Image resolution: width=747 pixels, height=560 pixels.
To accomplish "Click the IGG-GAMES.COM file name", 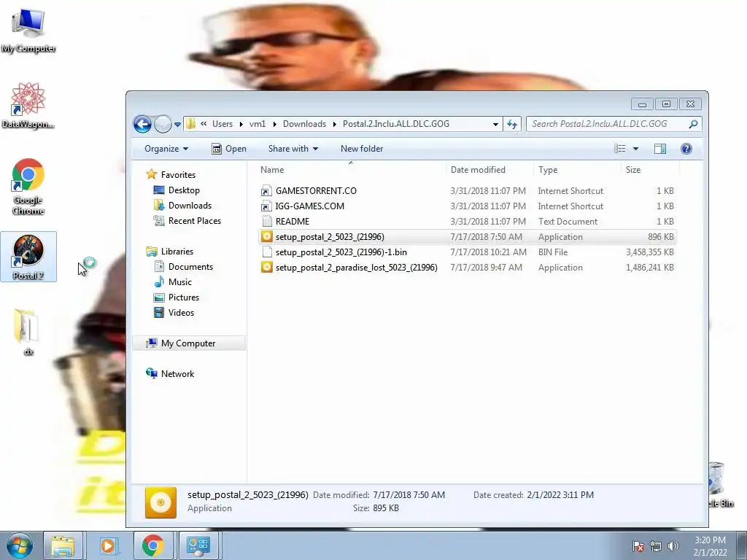I will (x=309, y=206).
